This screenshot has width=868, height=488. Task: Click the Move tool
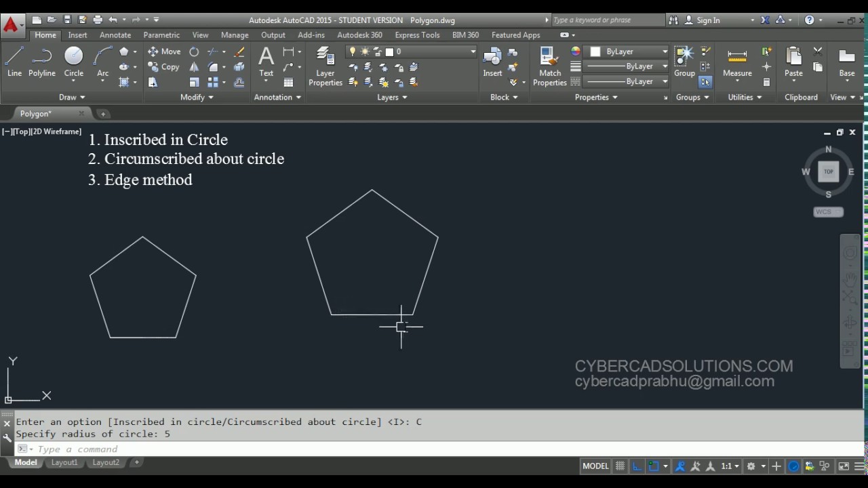click(x=164, y=52)
